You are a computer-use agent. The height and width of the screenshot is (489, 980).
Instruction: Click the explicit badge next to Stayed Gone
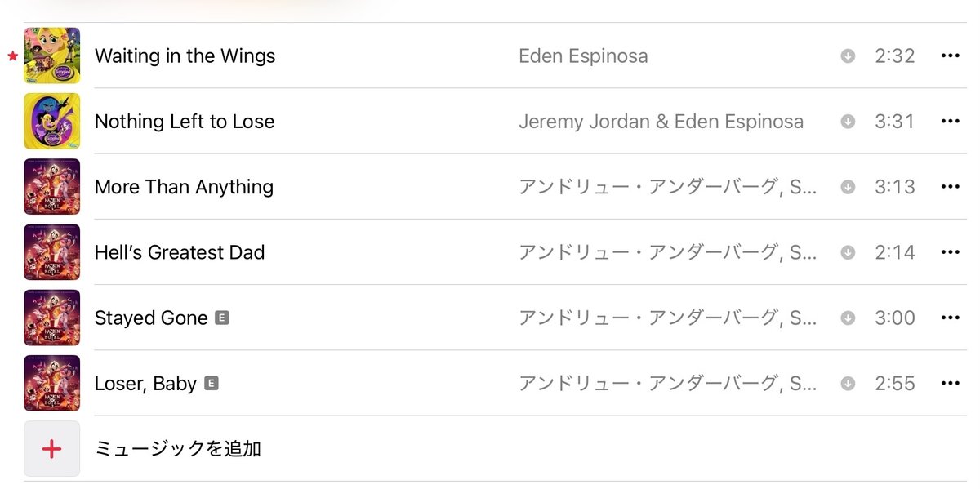pyautogui.click(x=221, y=318)
